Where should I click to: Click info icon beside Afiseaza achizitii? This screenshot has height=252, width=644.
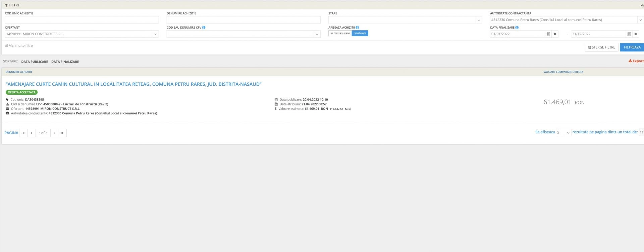357,28
